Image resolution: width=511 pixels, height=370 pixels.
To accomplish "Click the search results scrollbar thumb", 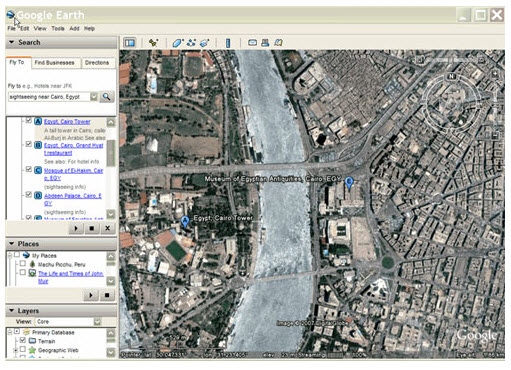I will (x=111, y=153).
